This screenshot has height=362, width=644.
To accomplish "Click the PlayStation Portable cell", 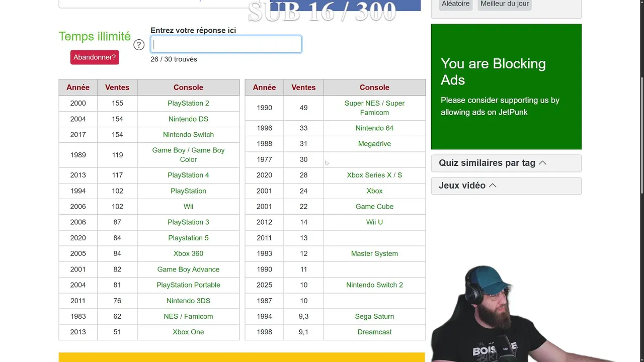I will 188,285.
